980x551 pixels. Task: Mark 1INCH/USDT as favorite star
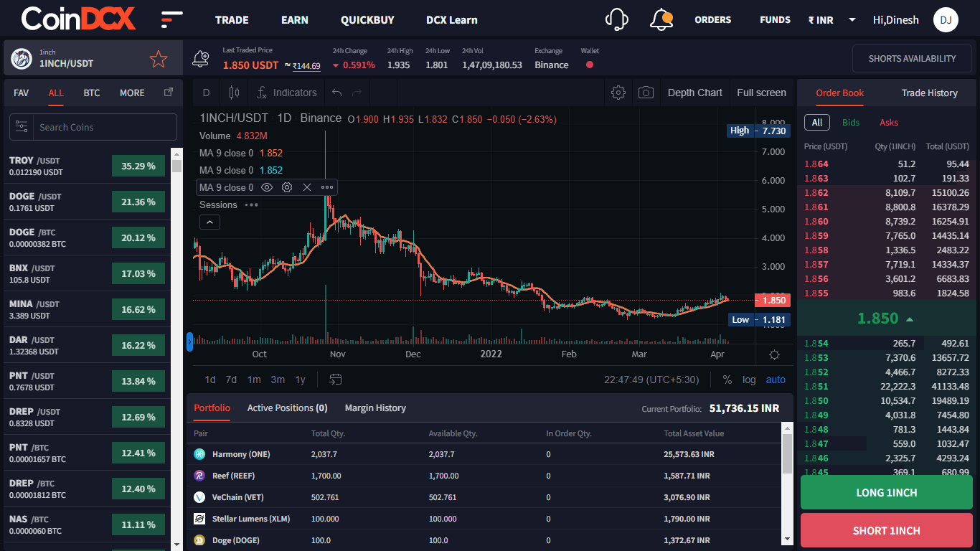click(159, 59)
